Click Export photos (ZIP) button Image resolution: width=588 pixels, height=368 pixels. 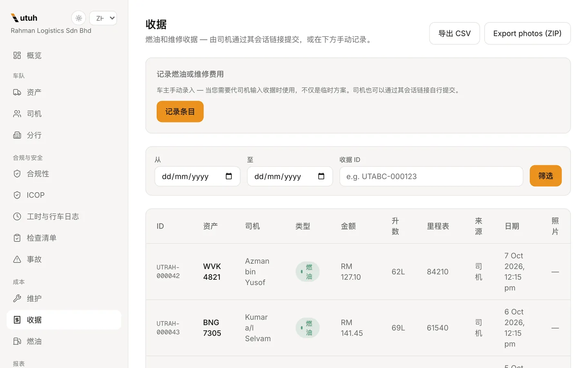pos(528,34)
